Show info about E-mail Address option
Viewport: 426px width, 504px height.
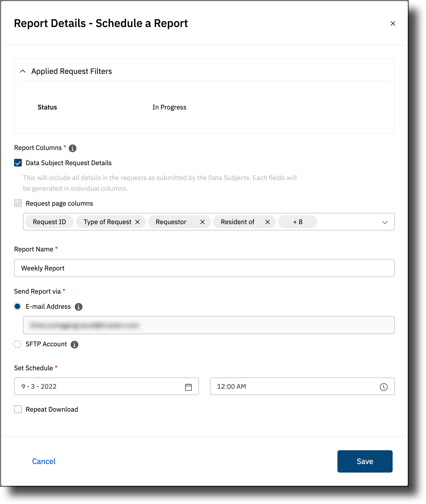(79, 307)
